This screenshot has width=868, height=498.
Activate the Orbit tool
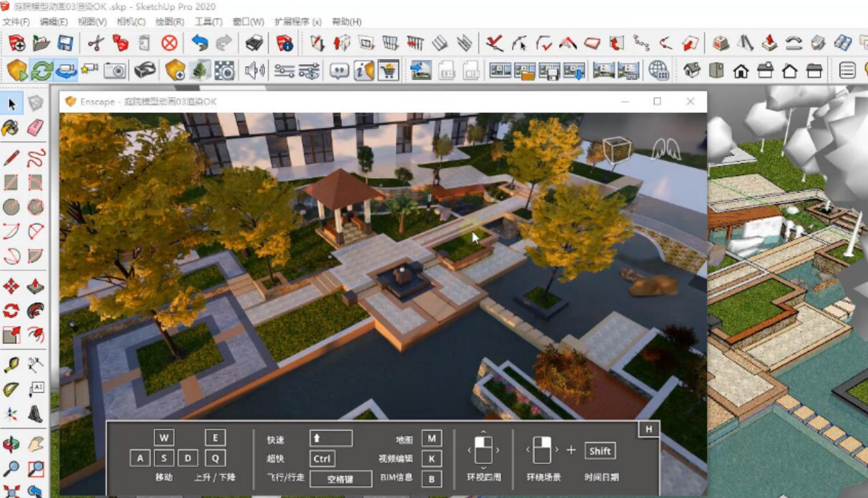coord(11,444)
